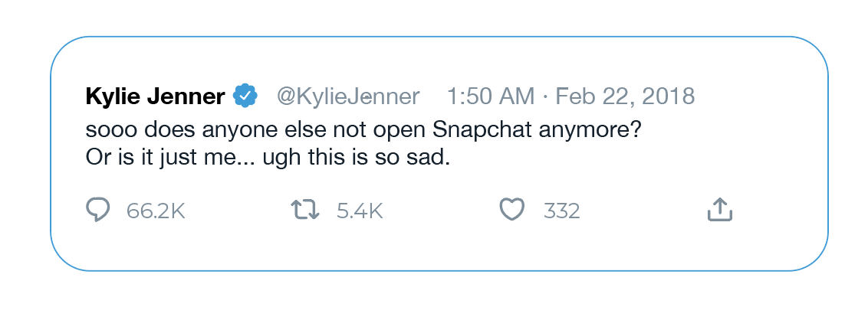868x317 pixels.
Task: Visit the @KylieJenner handle
Action: tap(348, 96)
